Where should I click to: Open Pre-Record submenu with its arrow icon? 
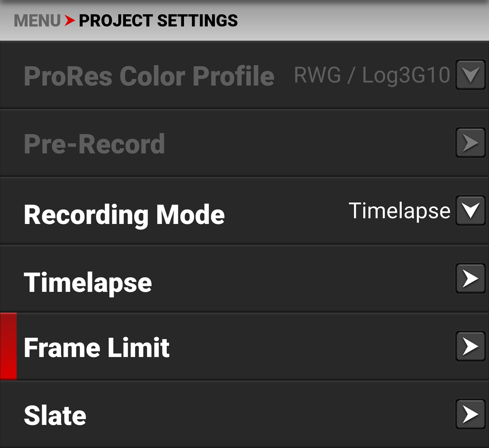(x=470, y=143)
